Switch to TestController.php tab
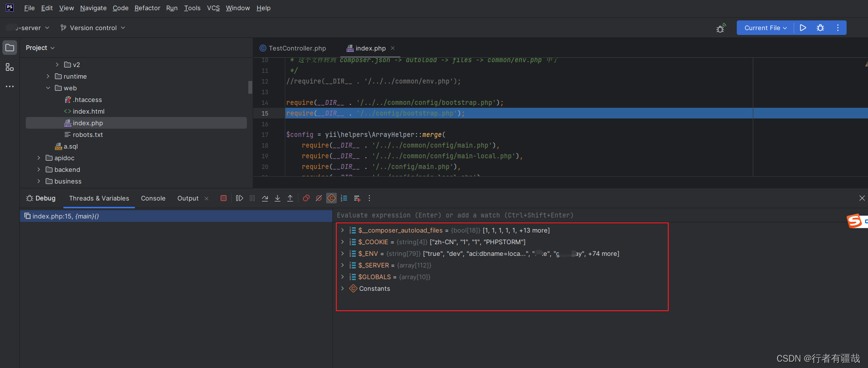 point(293,48)
